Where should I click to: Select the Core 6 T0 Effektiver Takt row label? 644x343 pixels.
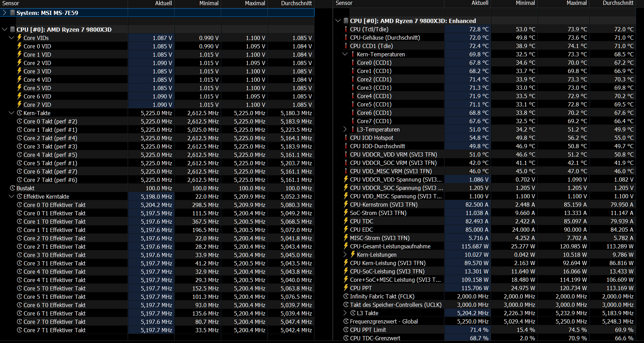(55, 305)
